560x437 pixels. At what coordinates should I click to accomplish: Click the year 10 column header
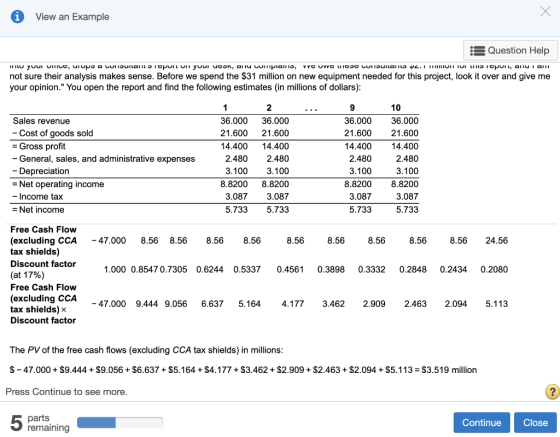(395, 107)
